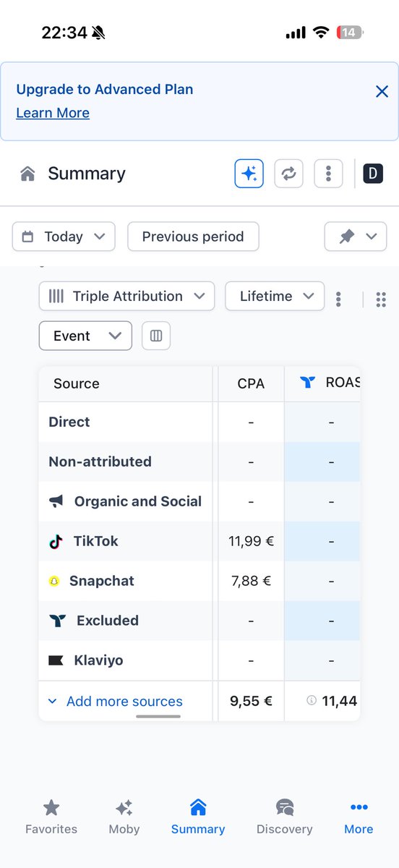This screenshot has height=868, width=399.
Task: Click the Previous period button
Action: click(193, 237)
